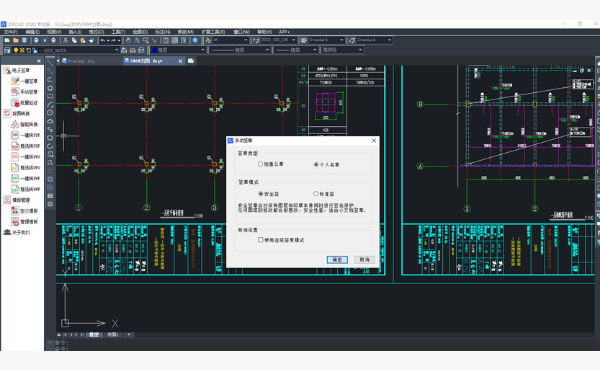Click the 模型 model space tab

[94, 335]
